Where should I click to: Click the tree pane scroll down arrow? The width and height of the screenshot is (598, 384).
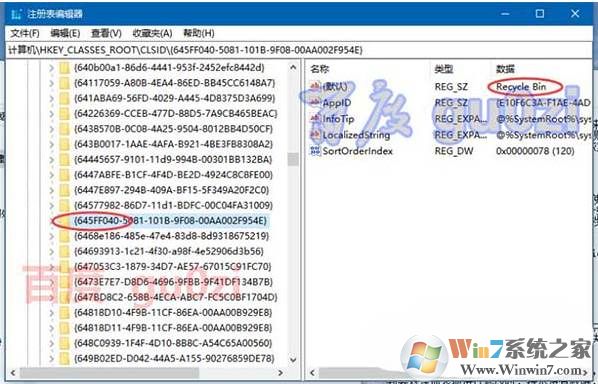[293, 359]
